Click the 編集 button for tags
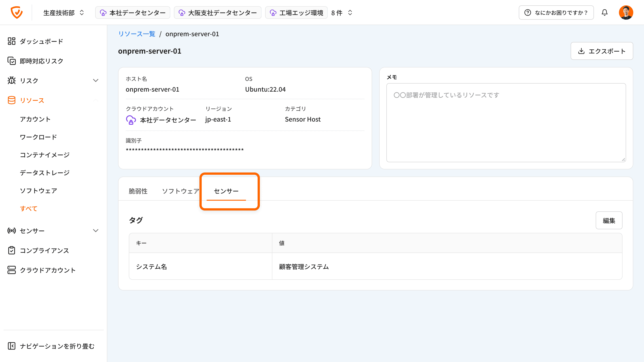The image size is (644, 362). pos(609,220)
